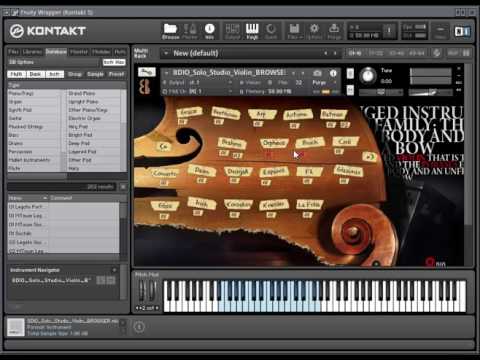
Task: Turn the Tune knob
Action: coord(368,76)
